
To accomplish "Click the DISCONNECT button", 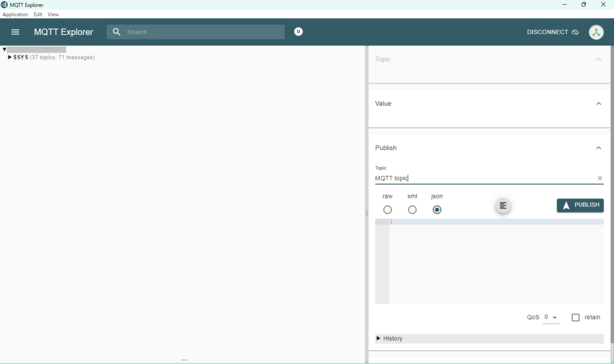I will point(552,32).
